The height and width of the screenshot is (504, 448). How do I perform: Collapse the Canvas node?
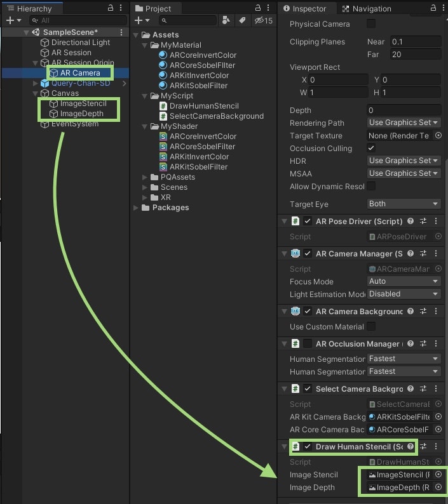click(x=36, y=93)
